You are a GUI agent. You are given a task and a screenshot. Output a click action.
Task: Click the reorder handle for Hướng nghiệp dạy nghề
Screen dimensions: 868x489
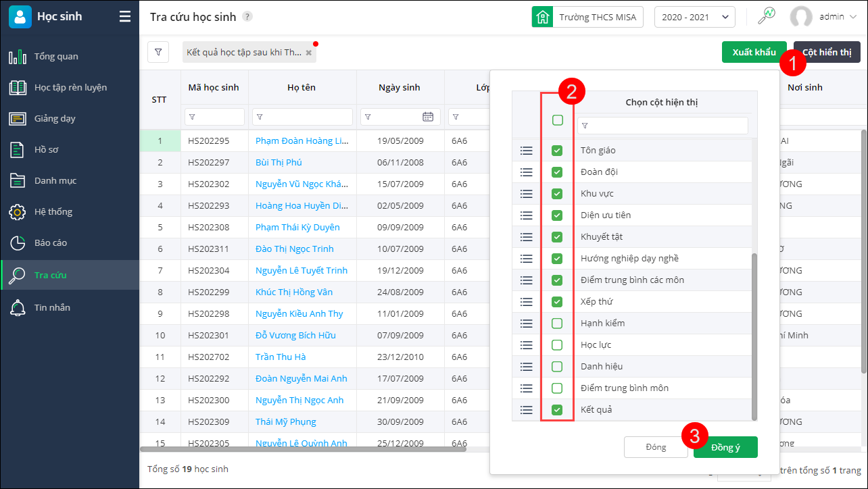point(527,259)
